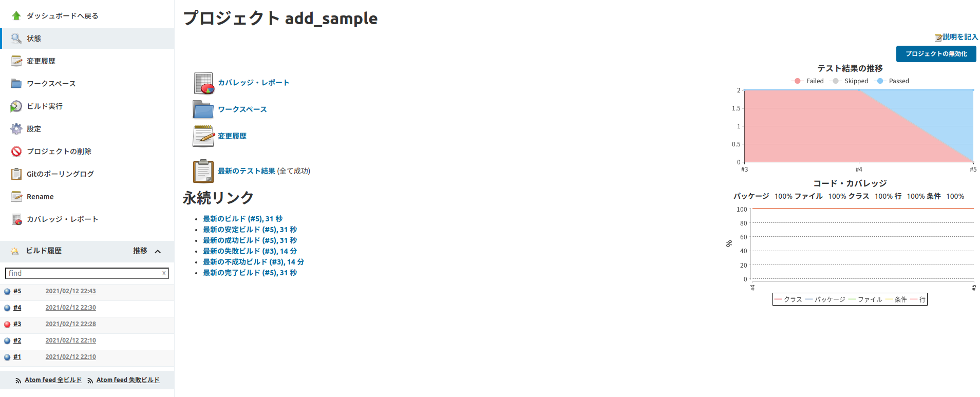Viewport: 980px width, 397px height.
Task: Open Gitのポーリングログ terminal icon
Action: [15, 174]
